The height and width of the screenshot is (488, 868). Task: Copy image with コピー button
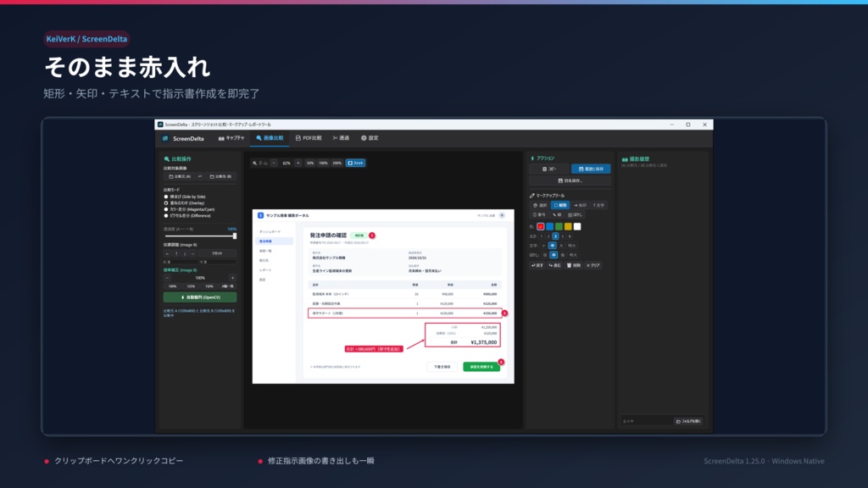pyautogui.click(x=549, y=169)
